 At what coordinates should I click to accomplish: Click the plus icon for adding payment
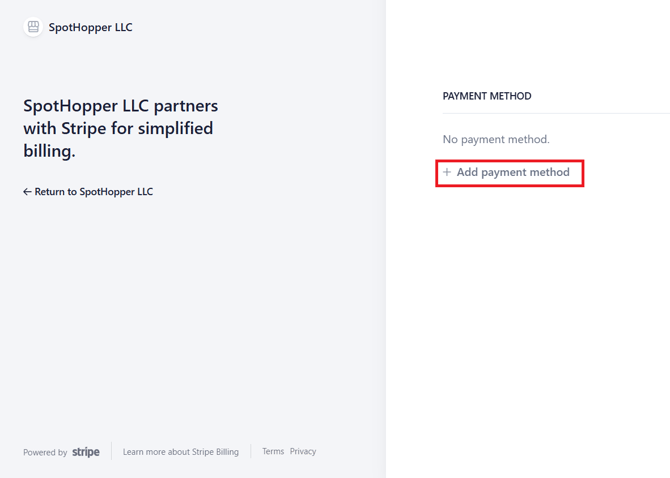(x=447, y=172)
